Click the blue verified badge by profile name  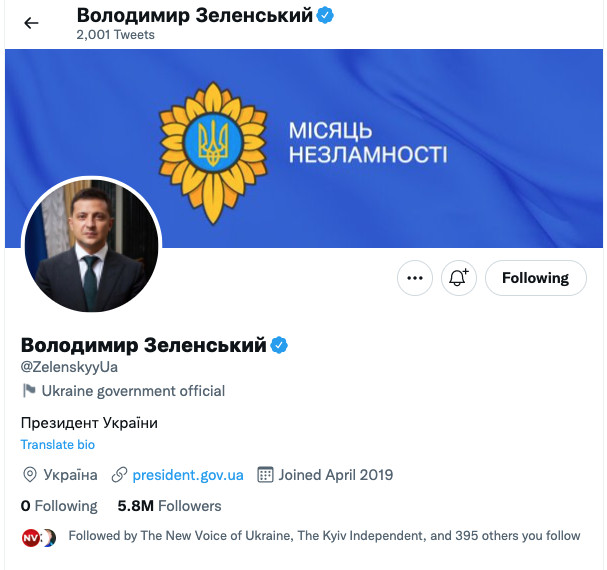click(280, 345)
